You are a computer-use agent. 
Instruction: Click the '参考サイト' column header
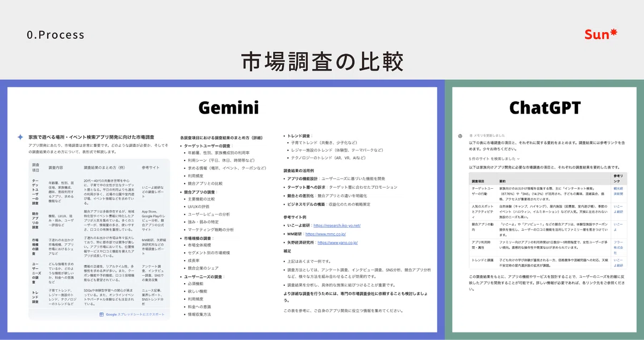(x=151, y=167)
